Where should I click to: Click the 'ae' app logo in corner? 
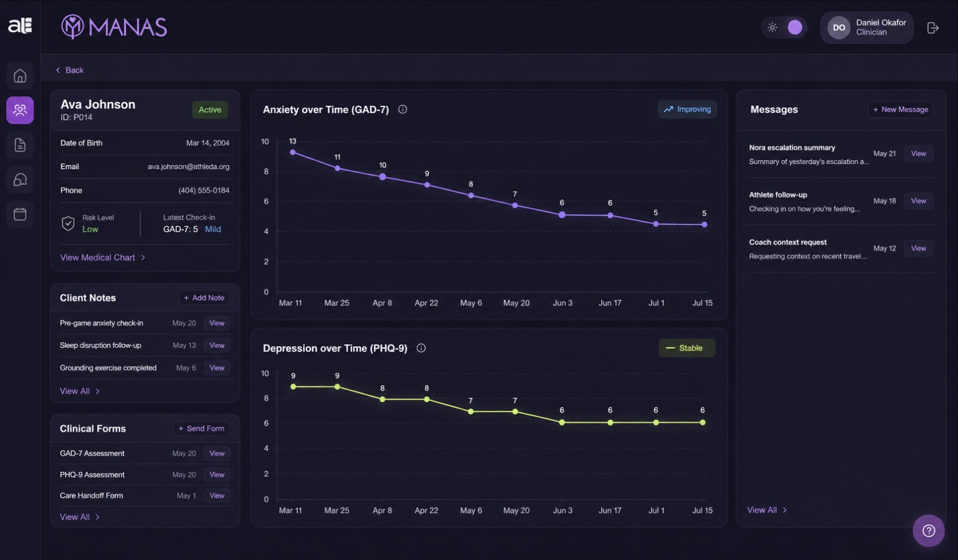pyautogui.click(x=19, y=25)
